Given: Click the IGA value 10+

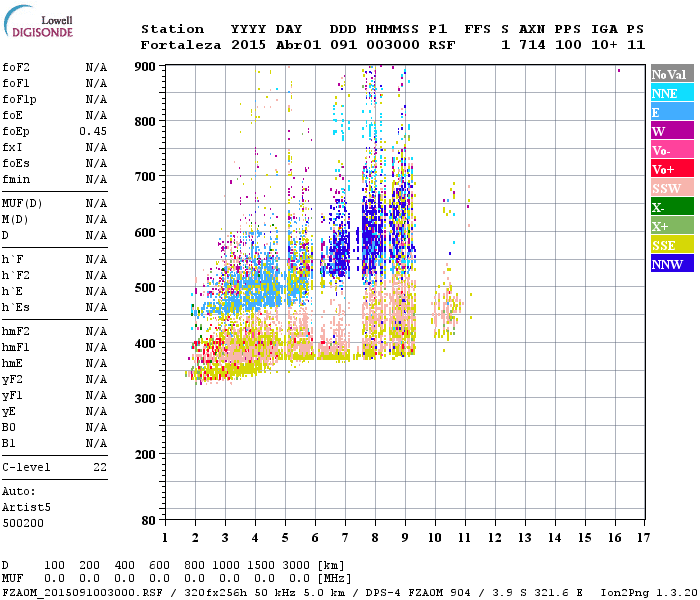Looking at the screenshot, I should click(x=604, y=45).
